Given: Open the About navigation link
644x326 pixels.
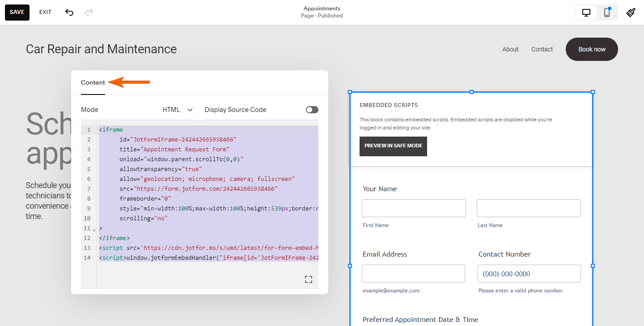Looking at the screenshot, I should click(510, 49).
